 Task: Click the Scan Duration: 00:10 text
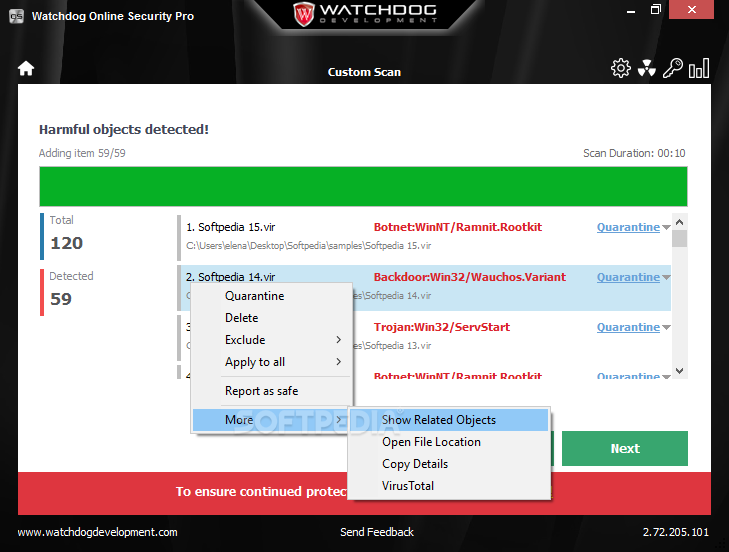click(x=634, y=153)
